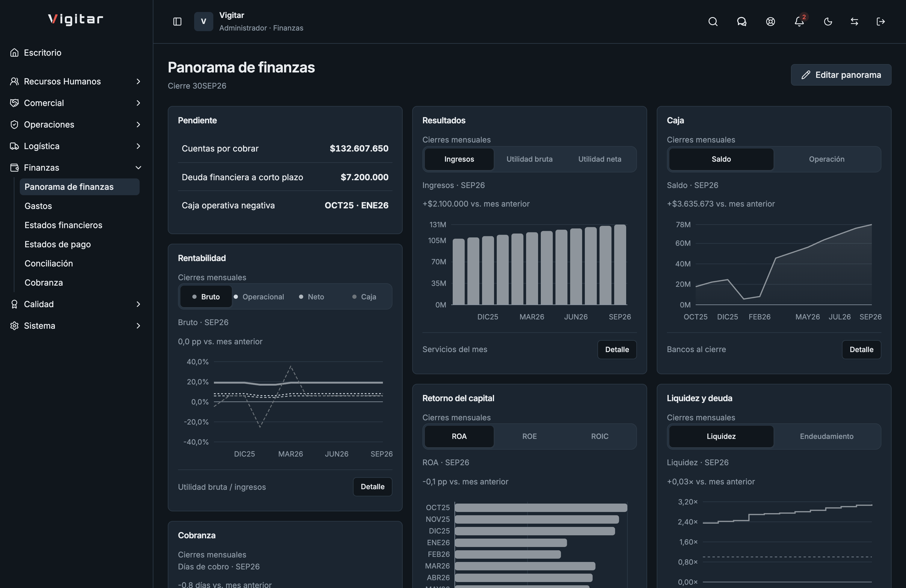The width and height of the screenshot is (906, 588).
Task: Click the Calidad award icon
Action: (14, 304)
